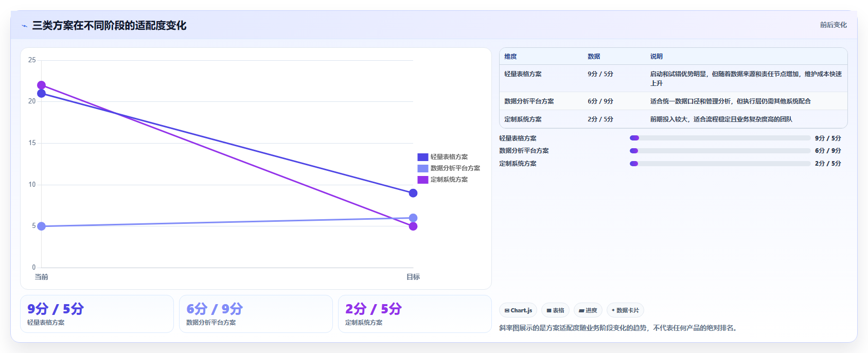Viewport: 868px width, 353px height.
Task: Click 轻量表格方案 progress bar
Action: point(720,138)
